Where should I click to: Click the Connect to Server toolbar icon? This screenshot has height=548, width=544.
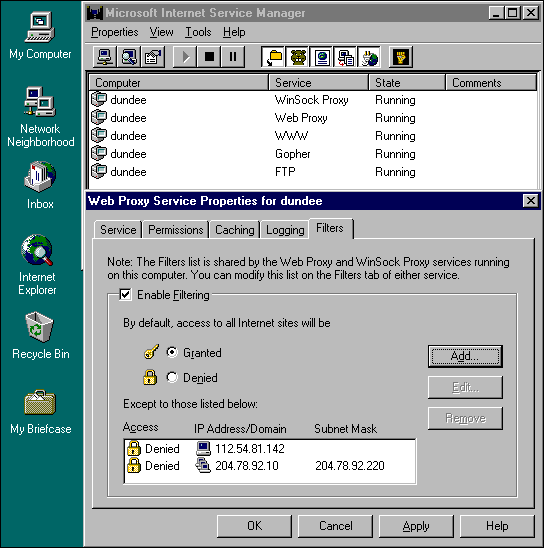click(105, 57)
